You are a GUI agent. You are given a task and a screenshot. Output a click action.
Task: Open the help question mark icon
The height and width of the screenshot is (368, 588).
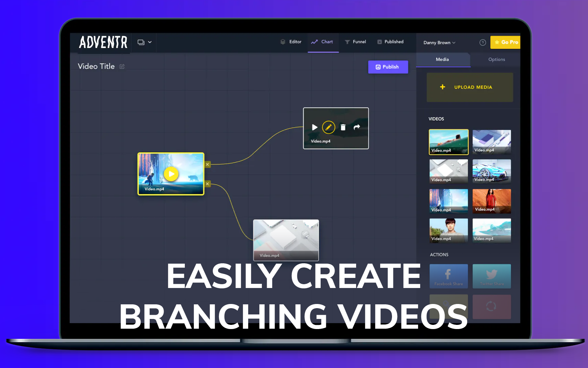point(483,42)
